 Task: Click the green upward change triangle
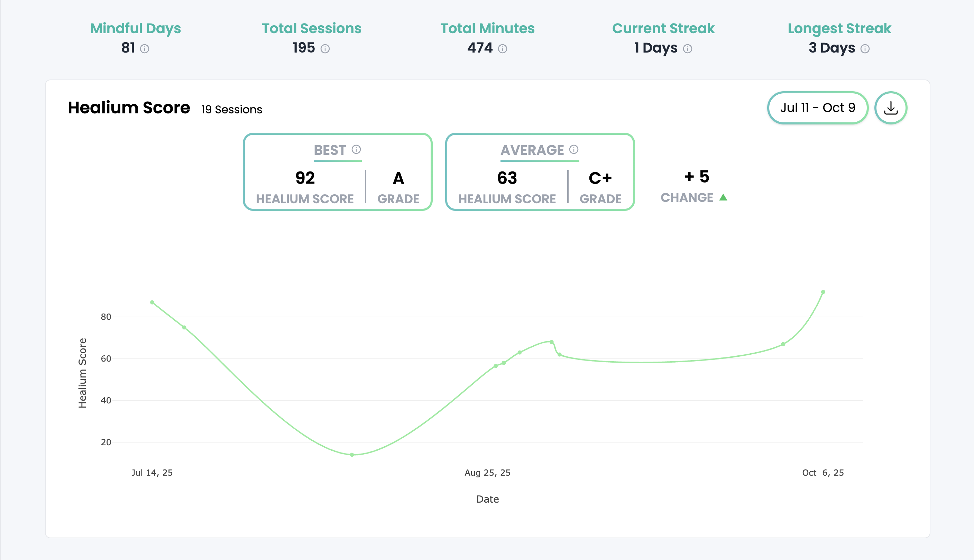(723, 198)
